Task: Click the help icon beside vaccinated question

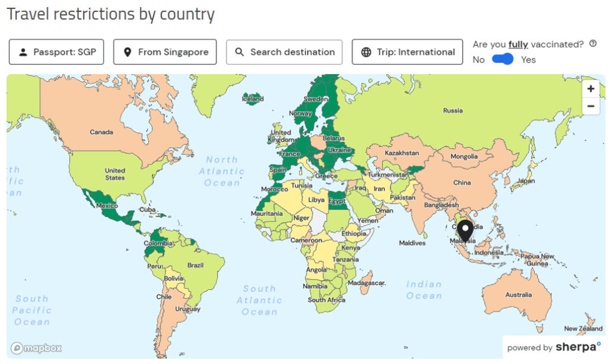Action: pos(593,44)
